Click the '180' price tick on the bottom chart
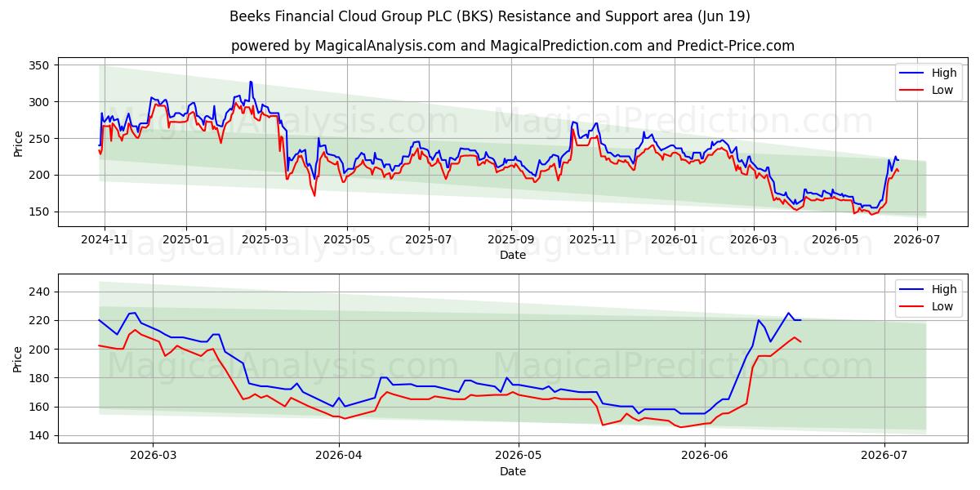The width and height of the screenshot is (980, 490). 40,378
